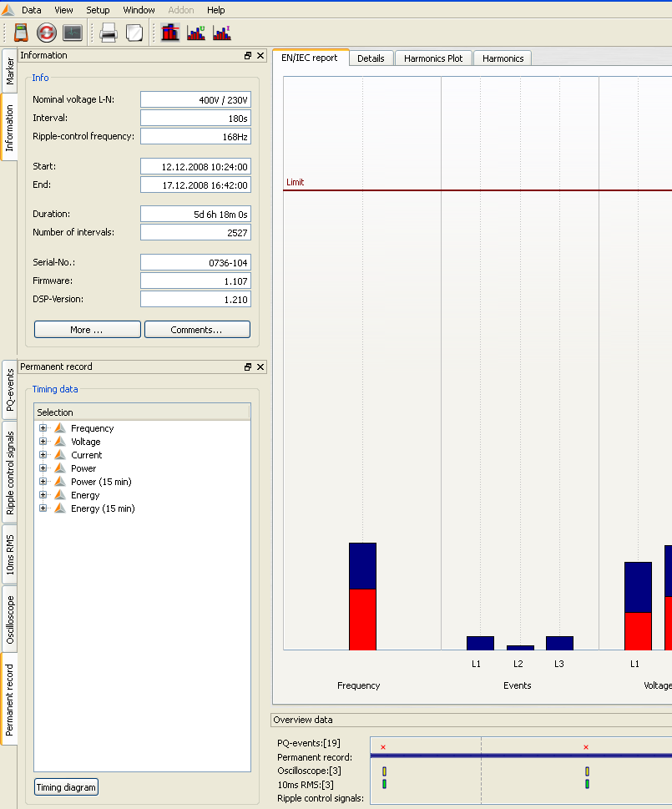Click the Events L3 bar in chart
This screenshot has width=672, height=809.
tap(559, 643)
